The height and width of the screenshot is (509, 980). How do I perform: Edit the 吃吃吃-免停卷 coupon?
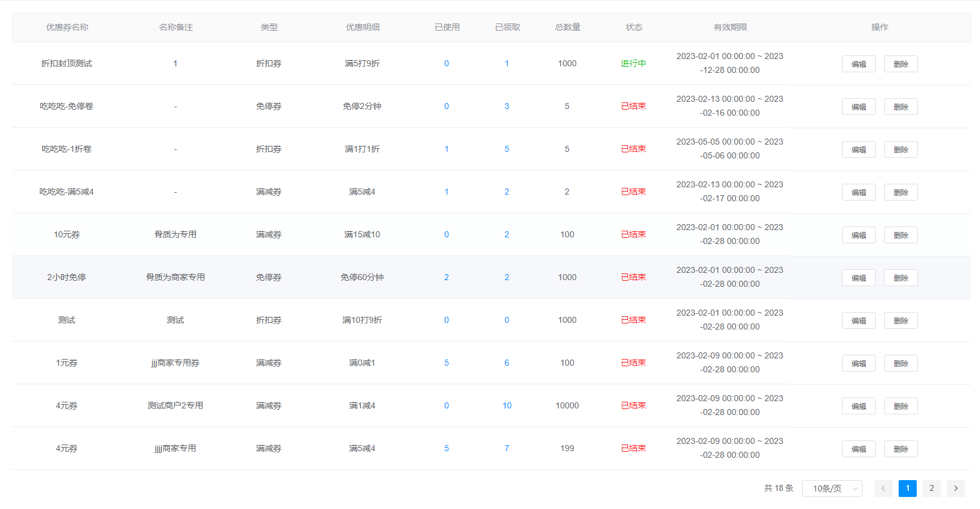pyautogui.click(x=858, y=107)
